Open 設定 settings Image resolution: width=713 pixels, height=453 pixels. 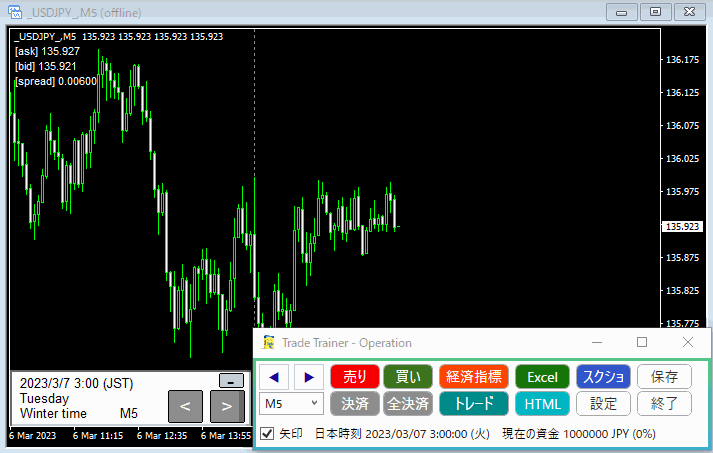pyautogui.click(x=603, y=404)
